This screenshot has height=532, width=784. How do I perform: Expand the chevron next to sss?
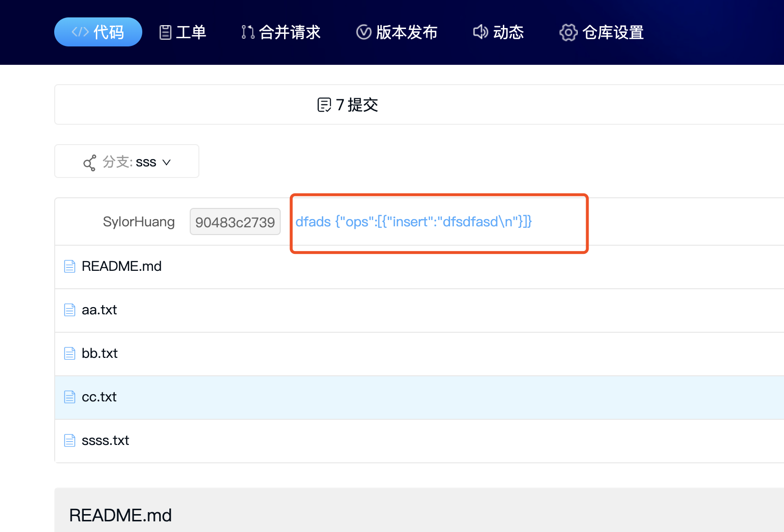click(x=166, y=163)
